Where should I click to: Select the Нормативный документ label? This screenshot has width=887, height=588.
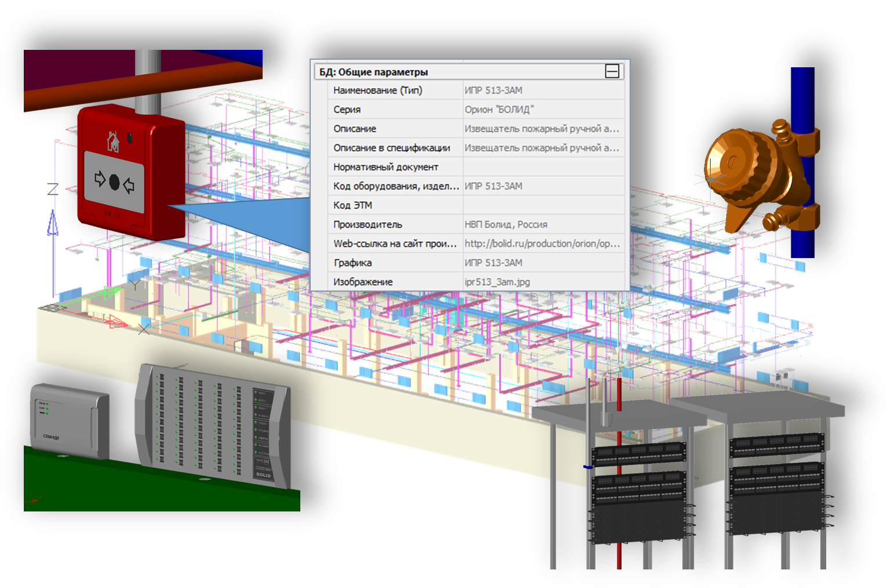(386, 167)
